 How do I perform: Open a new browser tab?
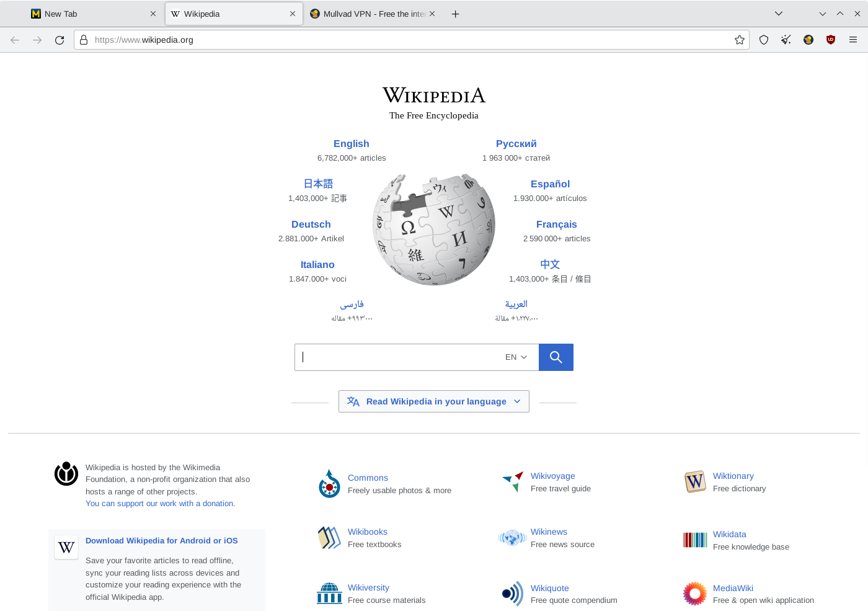pyautogui.click(x=456, y=14)
